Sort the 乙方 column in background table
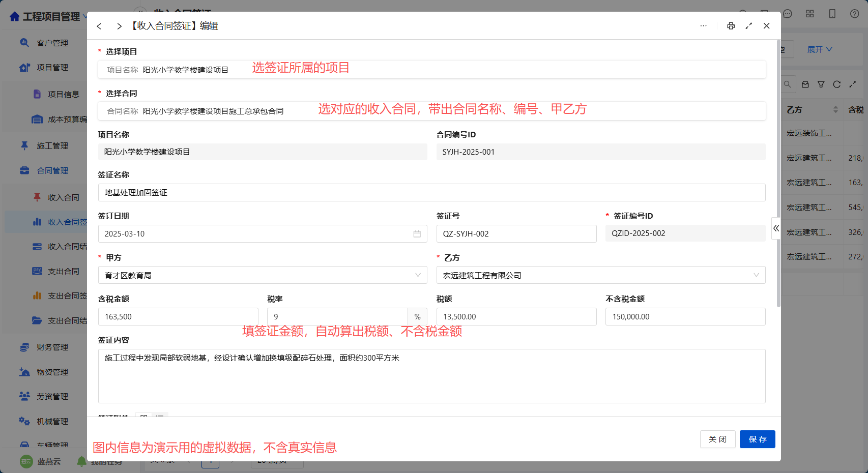The image size is (868, 473). (x=835, y=110)
